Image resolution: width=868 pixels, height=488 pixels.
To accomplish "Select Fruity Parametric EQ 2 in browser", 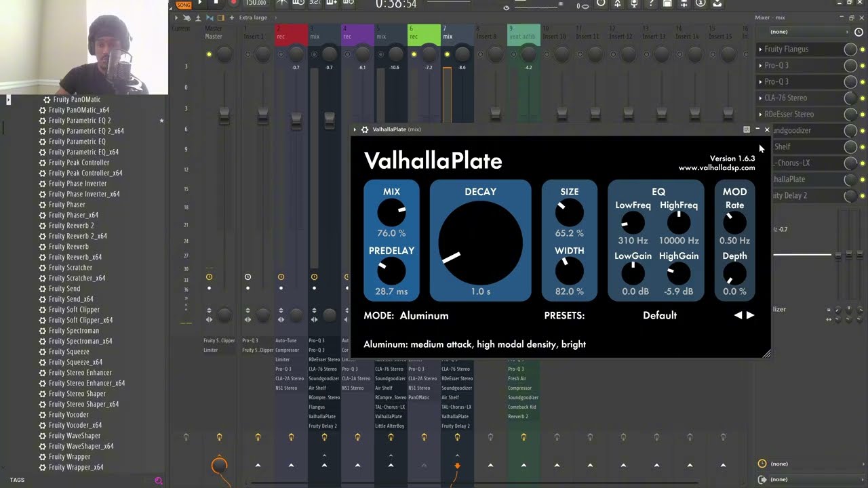I will tap(80, 121).
